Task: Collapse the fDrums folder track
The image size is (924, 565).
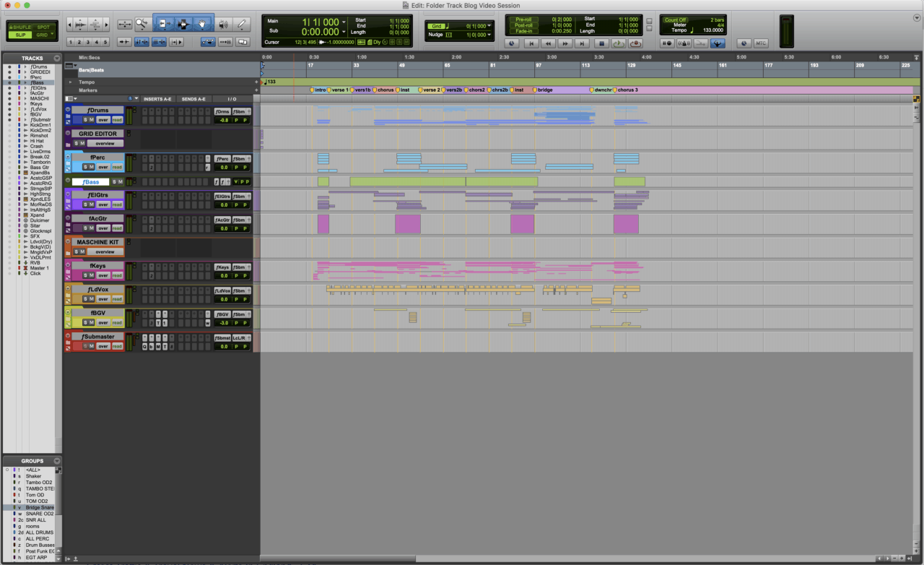Action: click(x=68, y=117)
